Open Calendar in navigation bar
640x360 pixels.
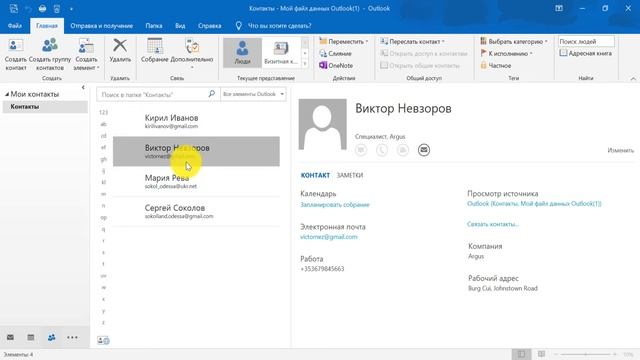(31, 338)
